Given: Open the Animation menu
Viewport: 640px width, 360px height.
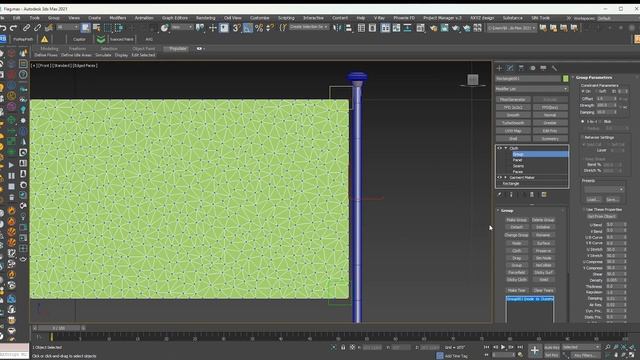Looking at the screenshot, I should [x=144, y=18].
